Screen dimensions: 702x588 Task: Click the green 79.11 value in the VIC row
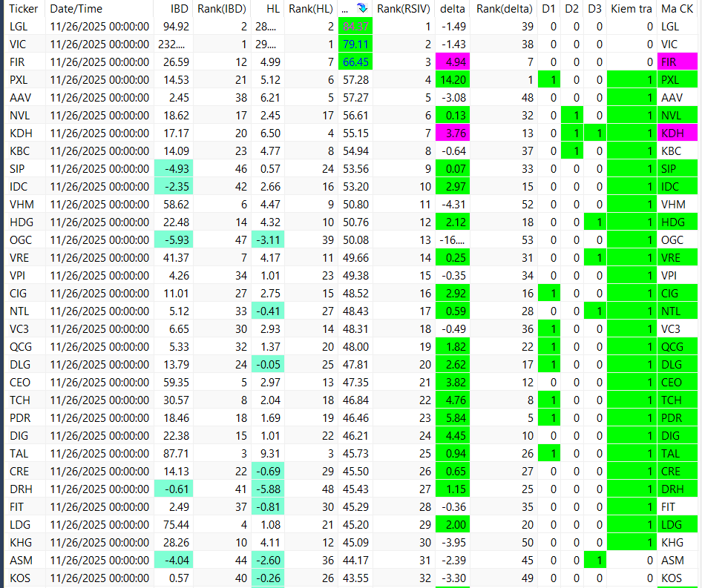(355, 44)
